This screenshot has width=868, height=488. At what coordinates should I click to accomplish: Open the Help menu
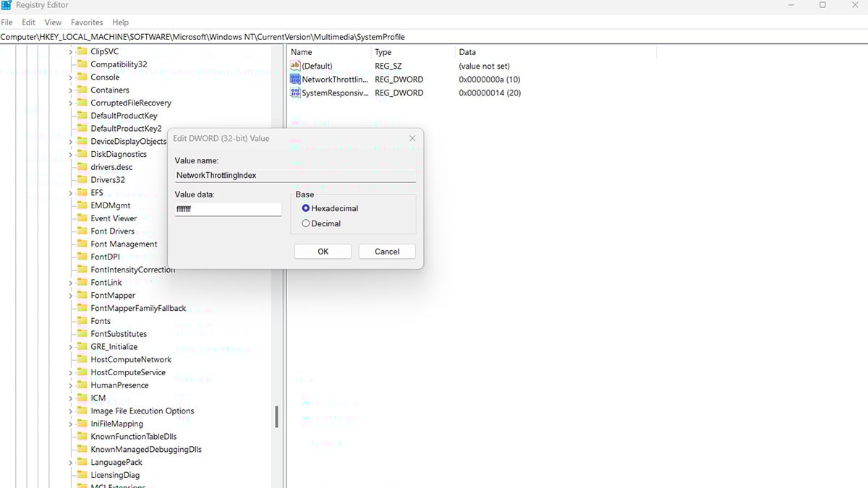click(121, 22)
